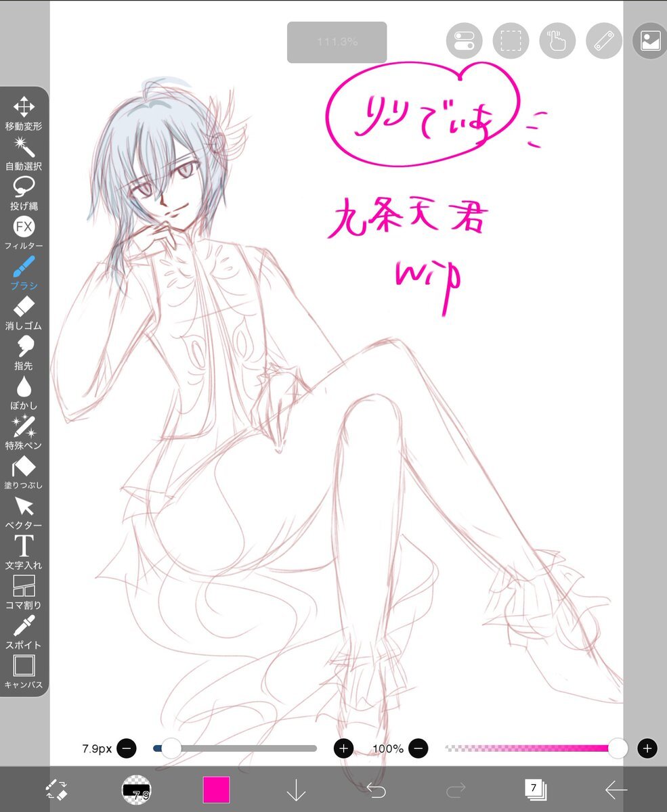The image size is (667, 812).
Task: Select the 文字入れ text tool
Action: click(24, 552)
